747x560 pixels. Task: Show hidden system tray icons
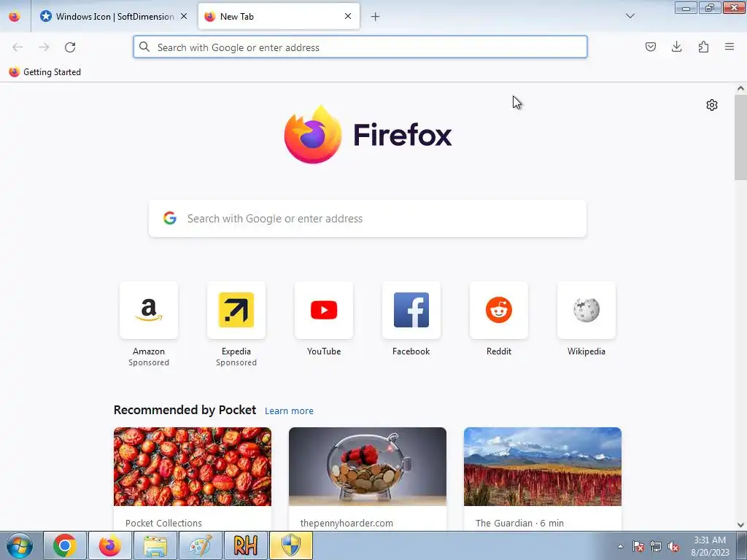coord(620,546)
